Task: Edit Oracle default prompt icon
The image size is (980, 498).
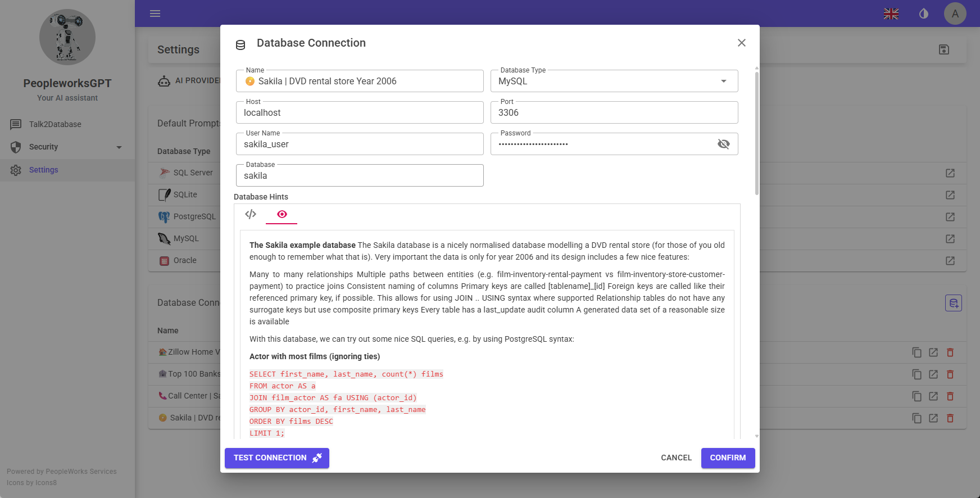Action: (950, 261)
